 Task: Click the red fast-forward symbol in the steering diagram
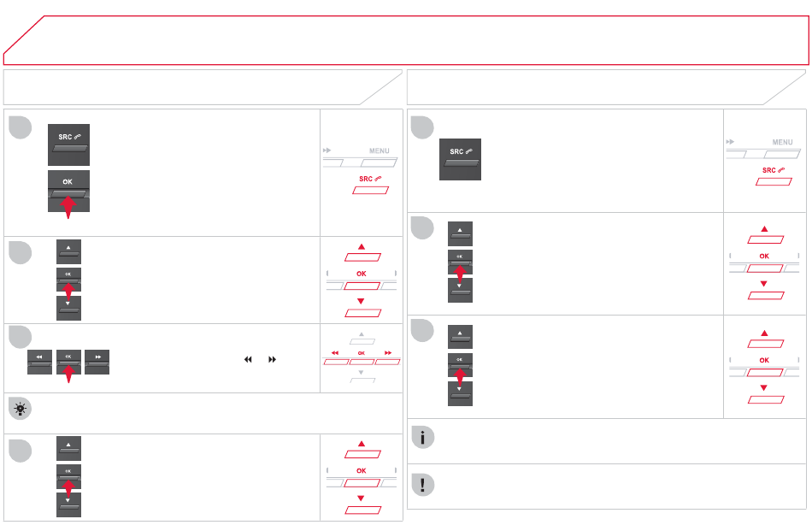tap(388, 353)
